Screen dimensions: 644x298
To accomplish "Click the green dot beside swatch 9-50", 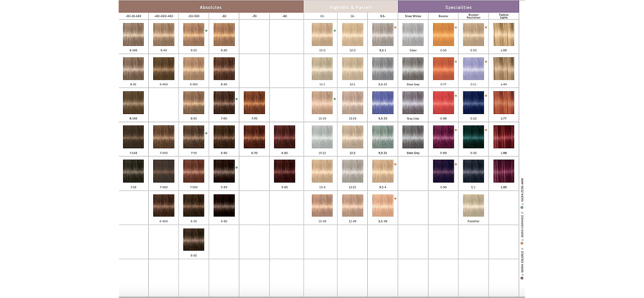I will pos(206,31).
